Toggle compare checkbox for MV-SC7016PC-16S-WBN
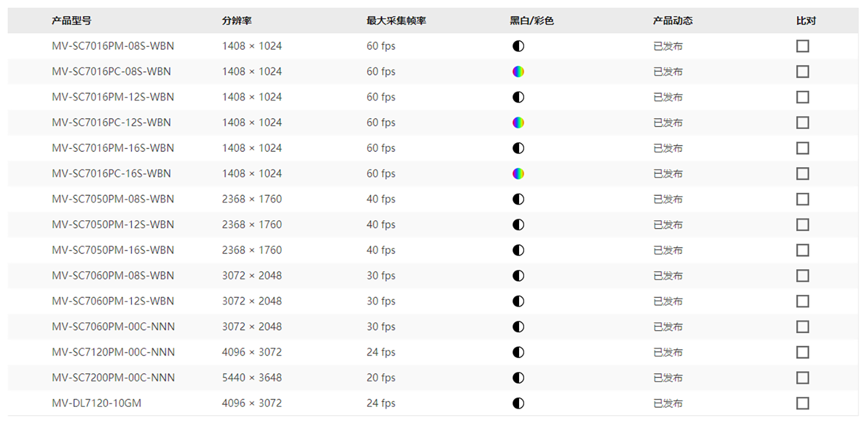Viewport: 868px width, 421px height. (x=802, y=173)
